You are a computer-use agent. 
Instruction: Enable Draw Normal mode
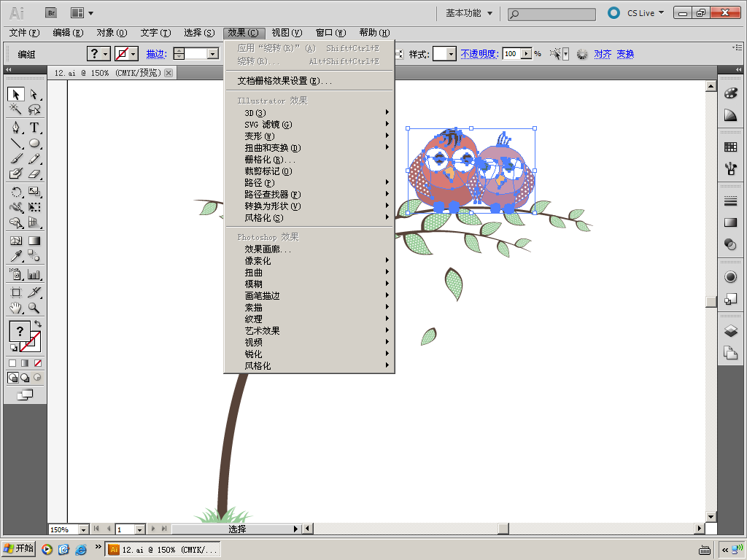(13, 378)
